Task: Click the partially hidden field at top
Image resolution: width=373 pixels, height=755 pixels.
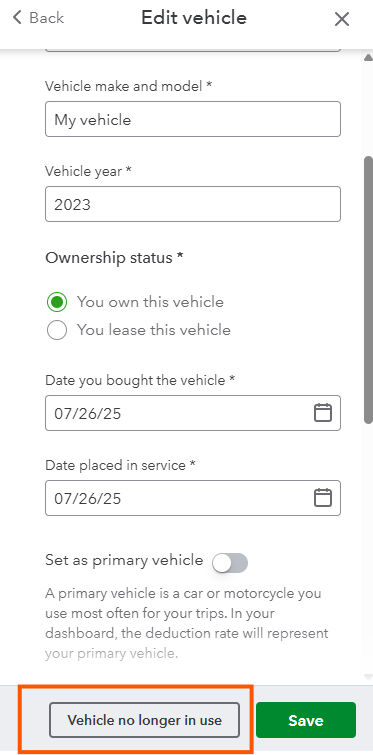Action: [x=193, y=50]
